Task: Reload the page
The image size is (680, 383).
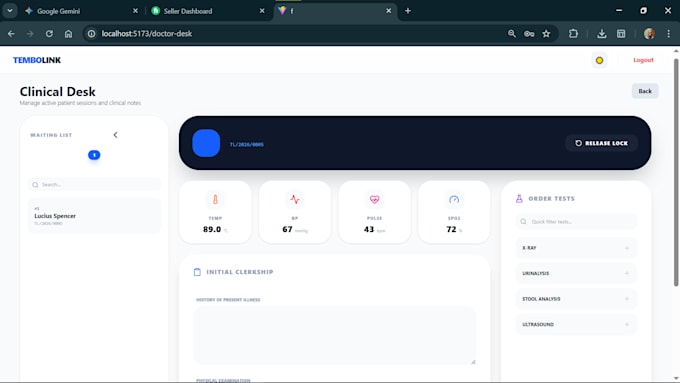Action: (x=49, y=34)
